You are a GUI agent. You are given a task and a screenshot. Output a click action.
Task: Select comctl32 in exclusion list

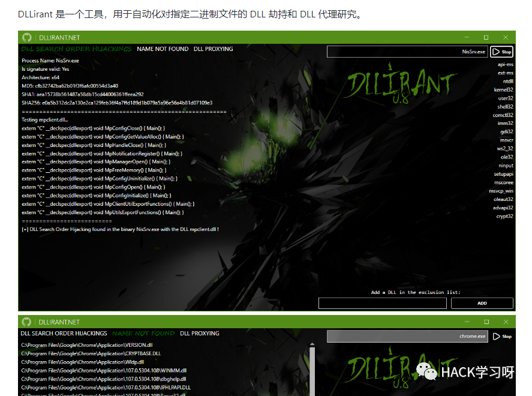tap(503, 115)
